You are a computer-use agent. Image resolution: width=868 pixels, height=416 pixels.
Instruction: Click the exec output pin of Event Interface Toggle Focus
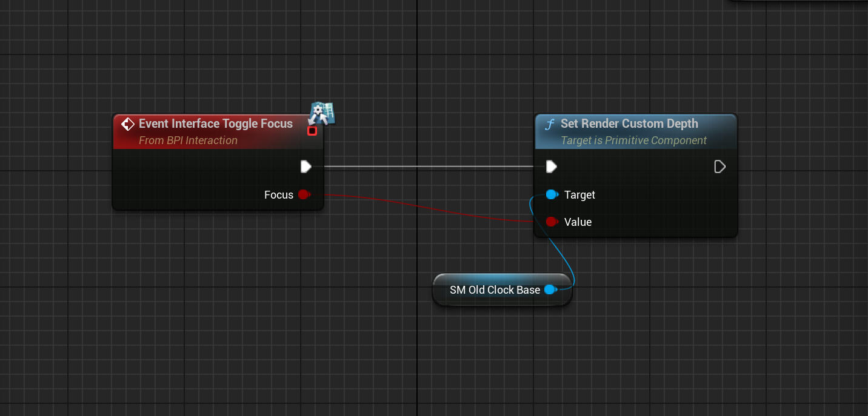click(305, 167)
